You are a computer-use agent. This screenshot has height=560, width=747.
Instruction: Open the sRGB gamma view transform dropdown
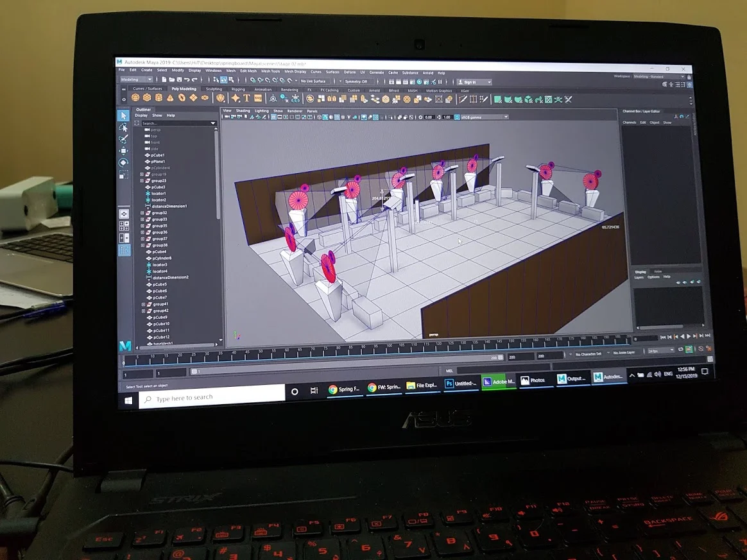482,117
